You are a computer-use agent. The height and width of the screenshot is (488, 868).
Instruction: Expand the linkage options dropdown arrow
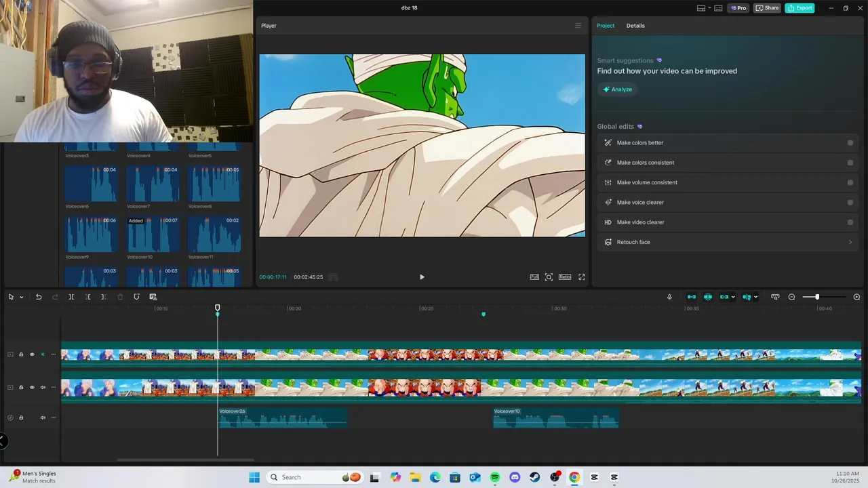pos(733,297)
